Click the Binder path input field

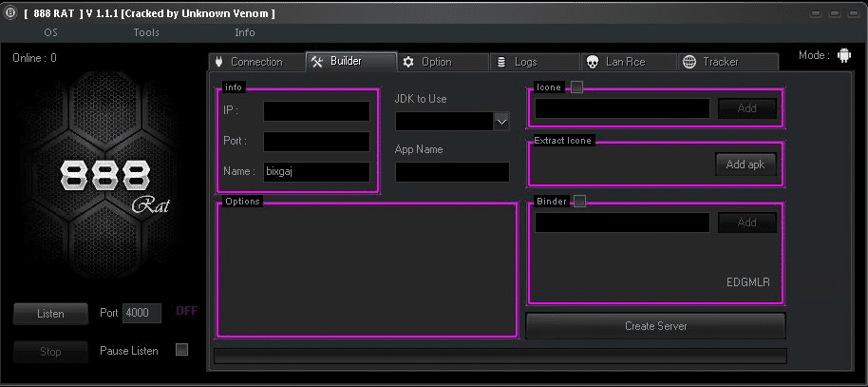click(622, 223)
